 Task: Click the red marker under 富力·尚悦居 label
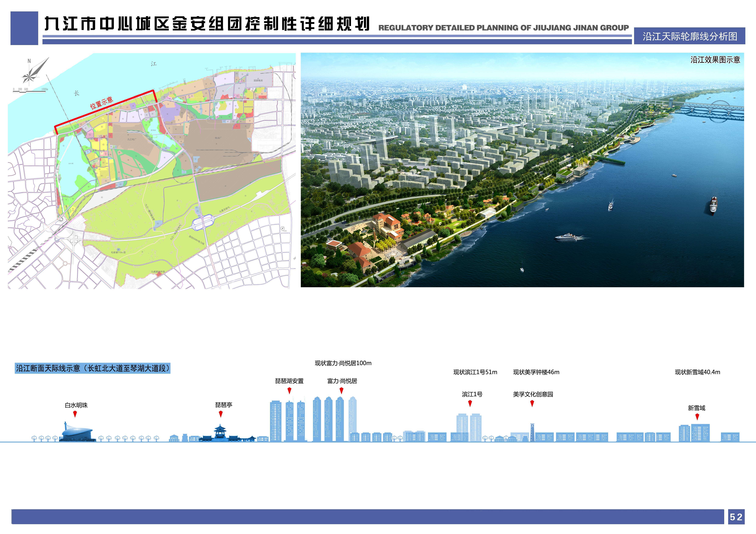[341, 390]
